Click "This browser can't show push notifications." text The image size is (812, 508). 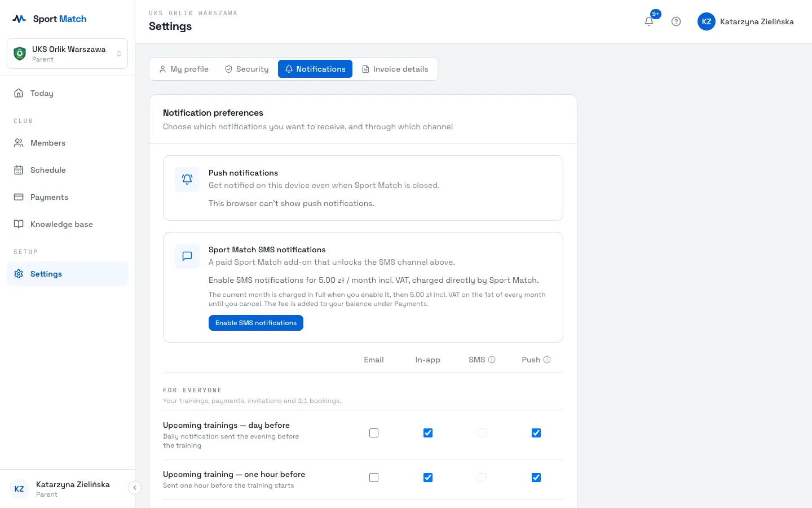coord(292,203)
